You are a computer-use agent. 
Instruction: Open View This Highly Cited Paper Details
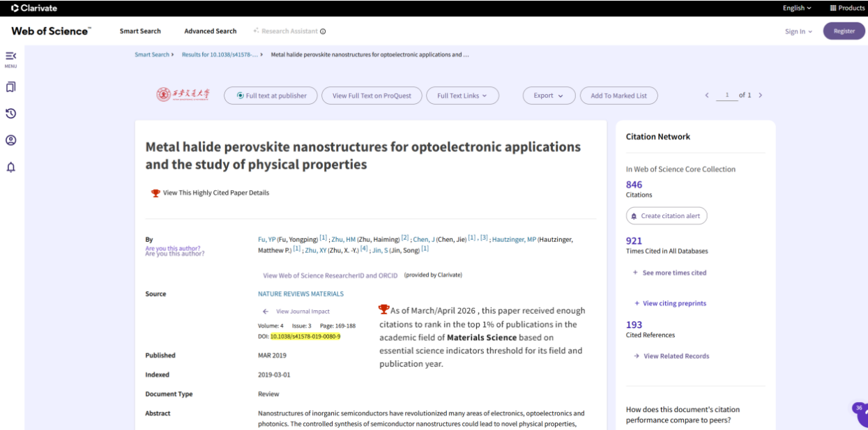(x=215, y=193)
